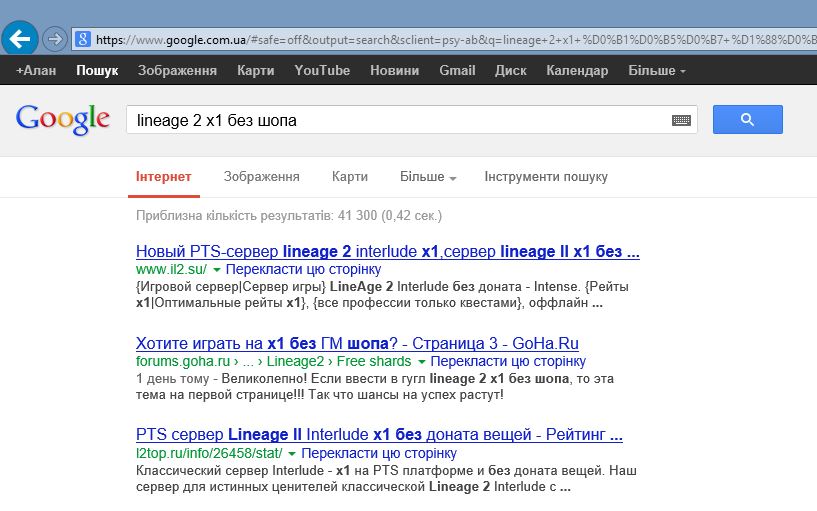Click the www.il2.su/ green URL text

click(x=171, y=269)
